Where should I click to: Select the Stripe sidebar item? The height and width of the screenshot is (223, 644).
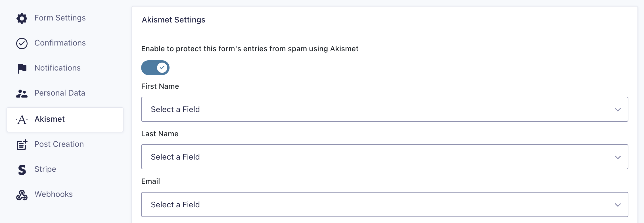[x=65, y=170]
